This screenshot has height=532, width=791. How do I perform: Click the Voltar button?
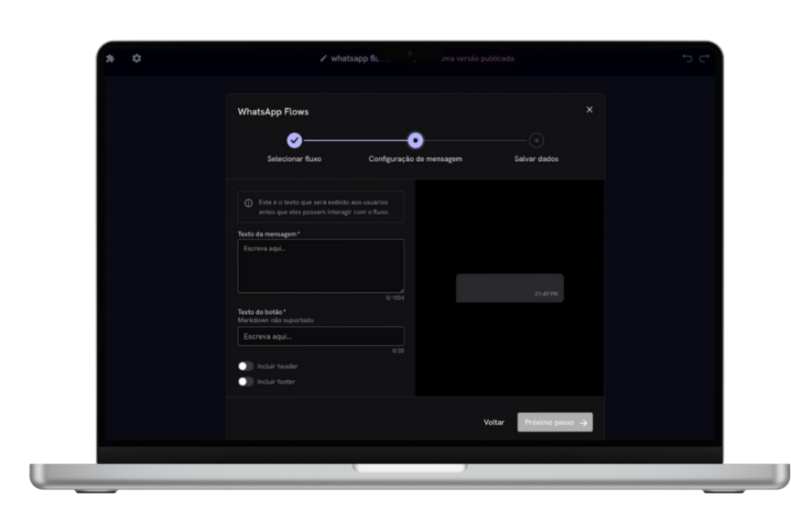(x=493, y=422)
